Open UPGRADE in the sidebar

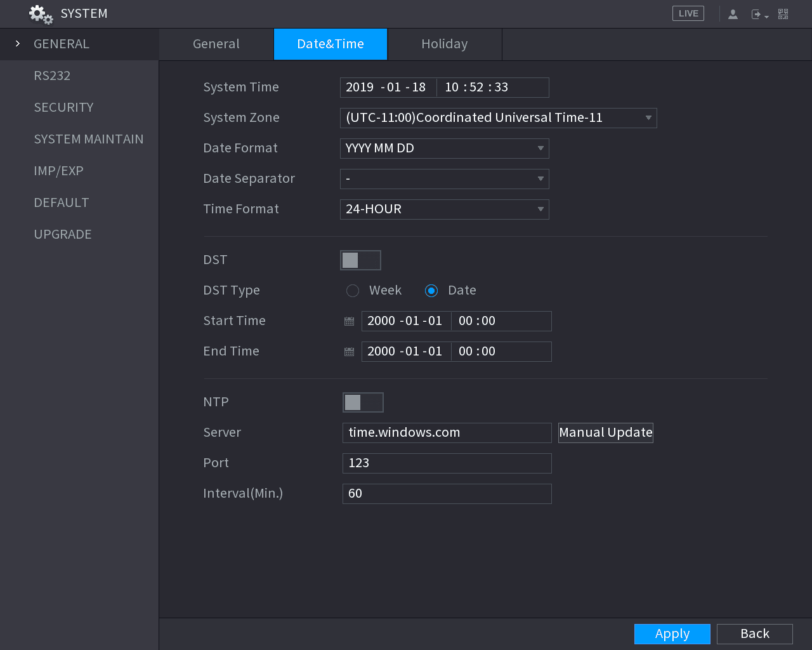[79, 235]
